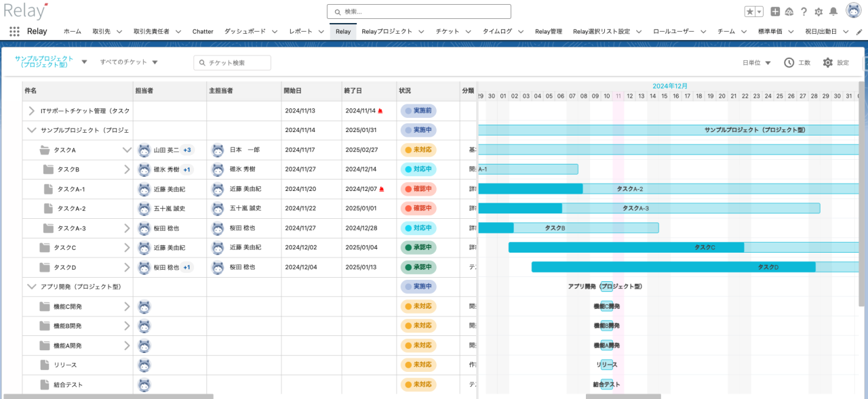Open the favorites star icon
868x399 pixels.
pyautogui.click(x=750, y=12)
